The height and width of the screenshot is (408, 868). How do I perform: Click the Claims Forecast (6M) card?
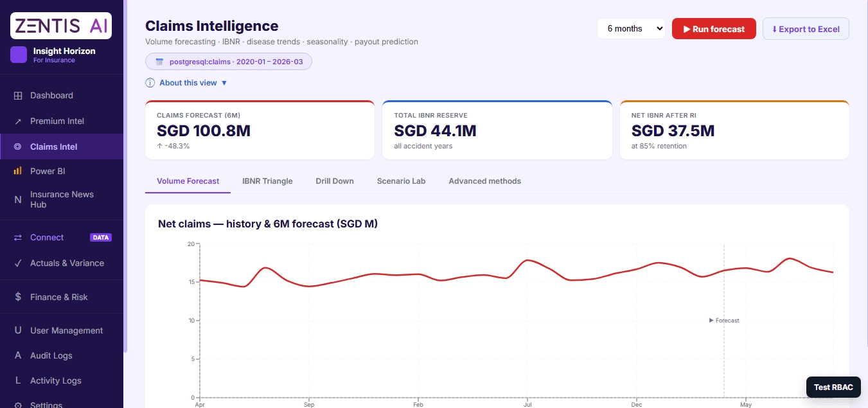click(260, 130)
